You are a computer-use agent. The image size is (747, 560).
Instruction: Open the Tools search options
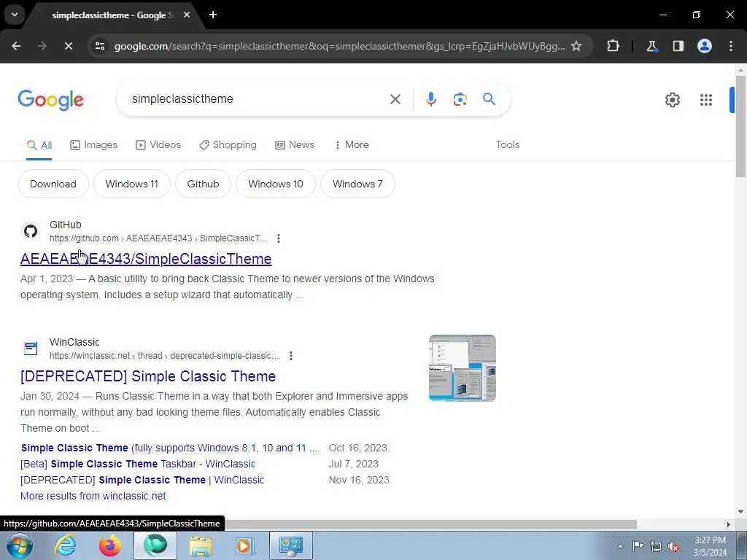[x=508, y=145]
